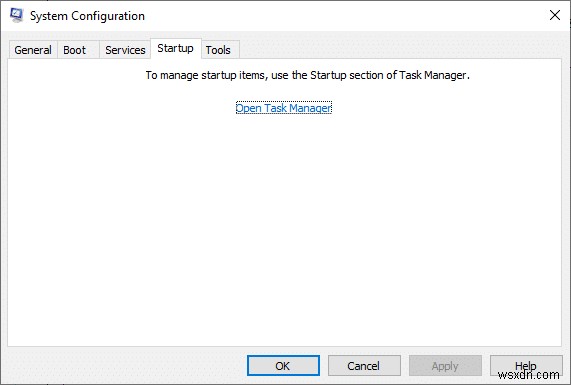The image size is (571, 385).
Task: Click the blank strip right of the Tools tab
Action: click(401, 49)
